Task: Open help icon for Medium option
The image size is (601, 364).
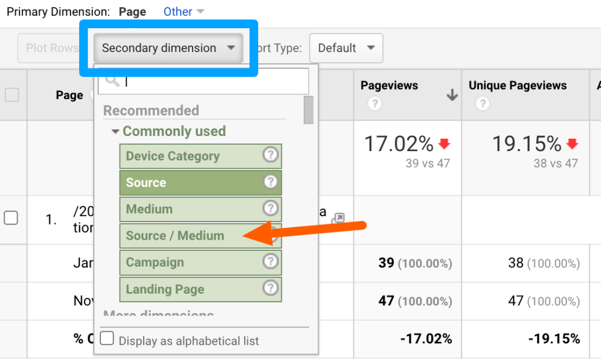Action: coord(270,208)
